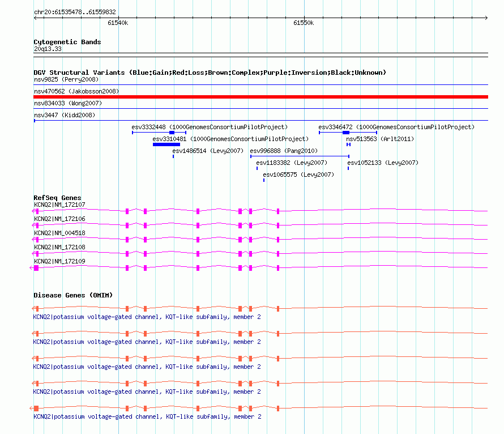Viewport: 504px width, 434px height.
Task: Select the esv1486514 (Levy2007) label
Action: point(208,151)
